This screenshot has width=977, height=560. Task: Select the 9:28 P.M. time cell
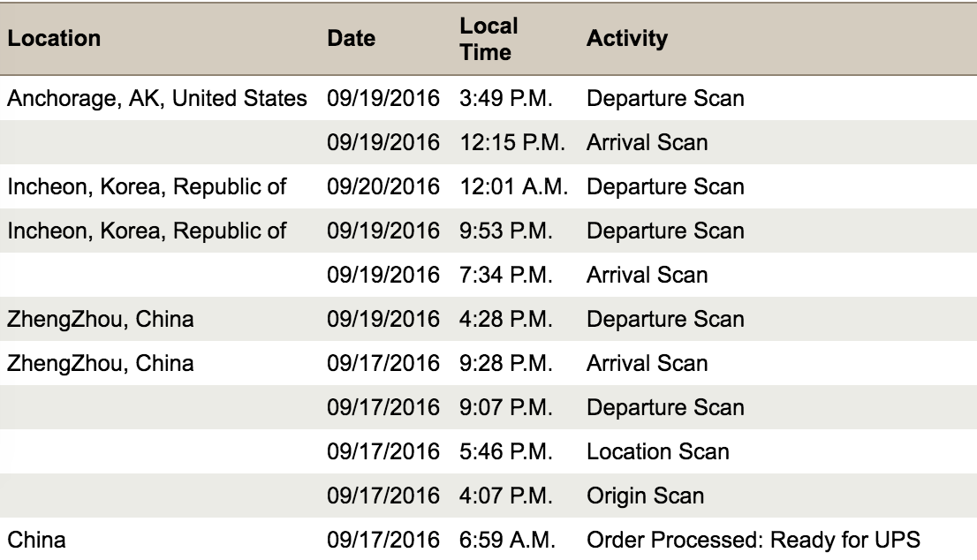(x=507, y=363)
